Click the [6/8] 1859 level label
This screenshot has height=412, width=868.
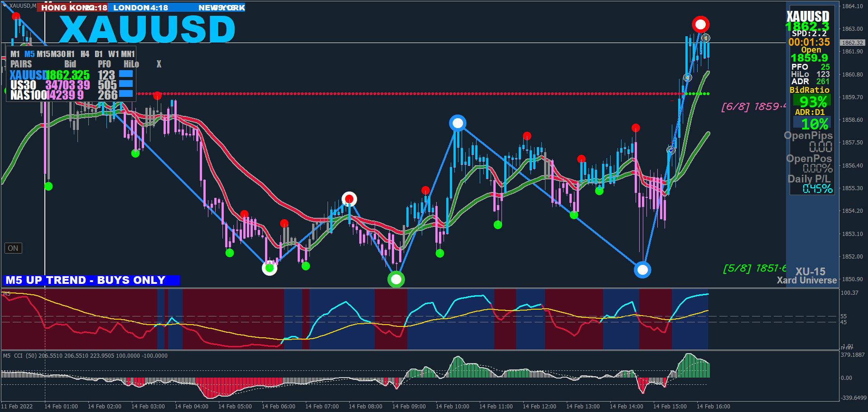pos(753,106)
